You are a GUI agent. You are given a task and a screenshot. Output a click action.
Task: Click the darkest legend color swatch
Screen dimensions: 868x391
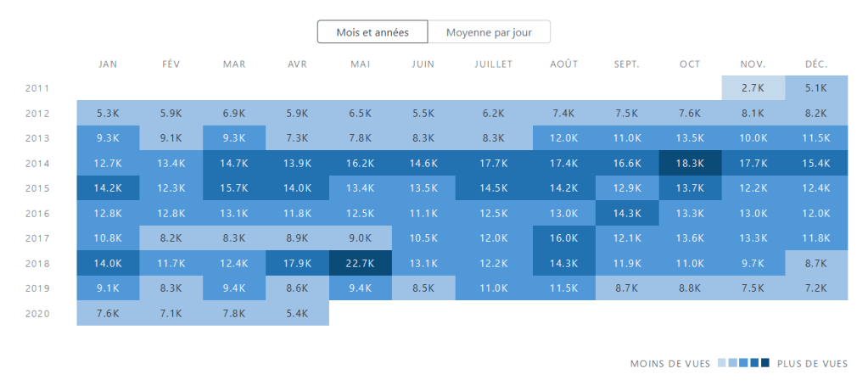tap(765, 364)
